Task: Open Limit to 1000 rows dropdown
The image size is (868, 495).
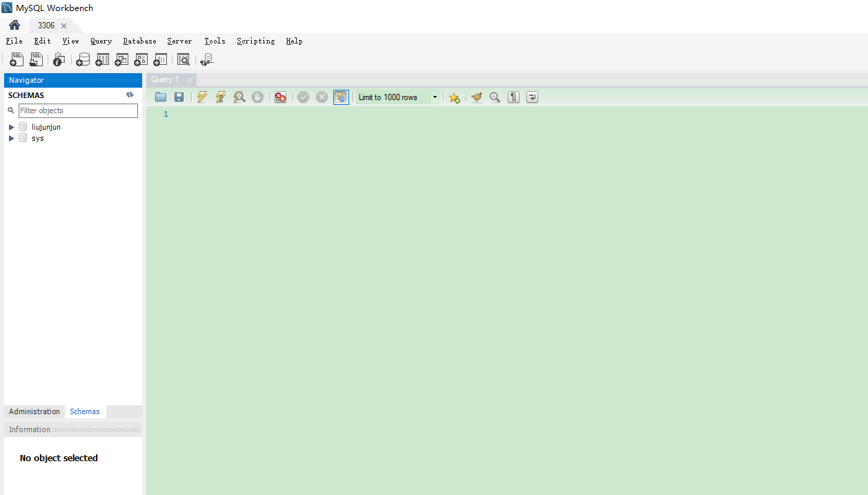Action: [398, 97]
